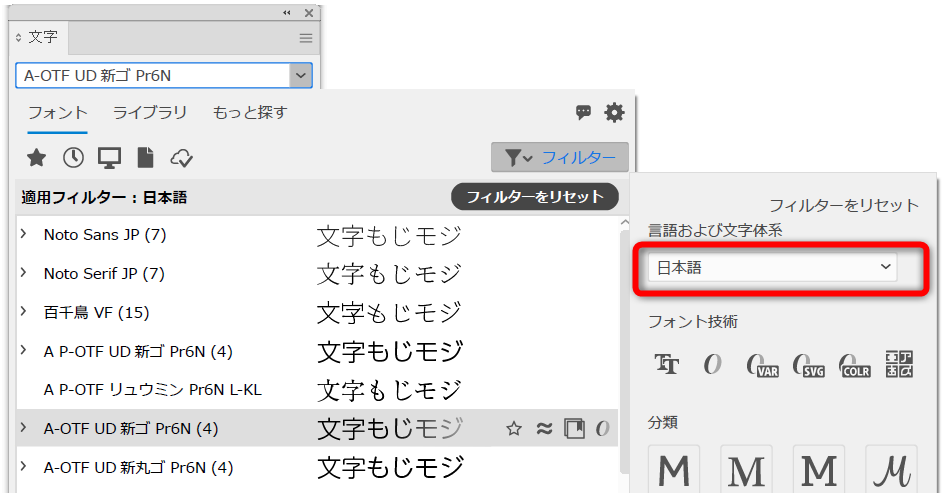Screen dimensions: 951x493
Task: Show recently used fonts via clock icon
Action: (x=73, y=158)
